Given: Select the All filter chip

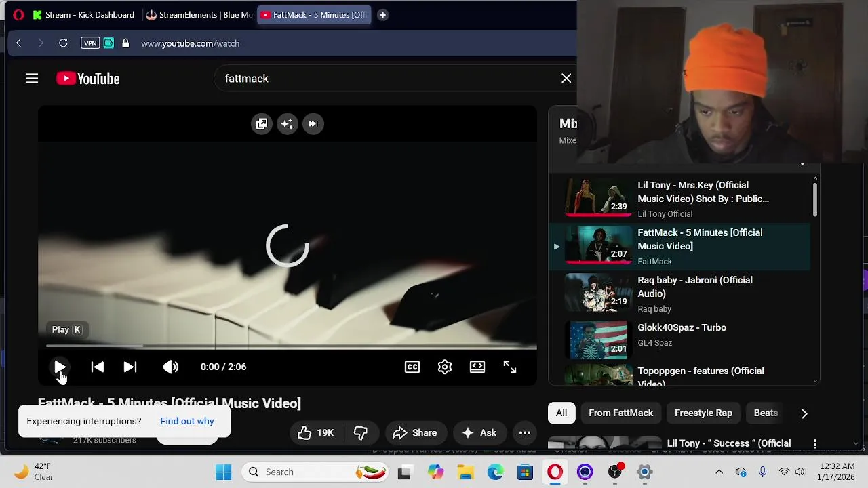Looking at the screenshot, I should [561, 413].
